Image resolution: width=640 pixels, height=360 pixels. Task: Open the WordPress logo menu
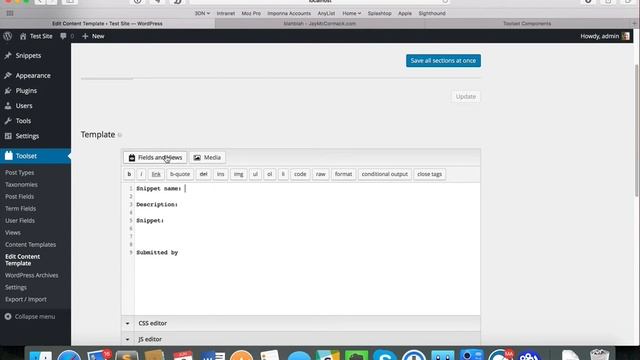[x=7, y=36]
